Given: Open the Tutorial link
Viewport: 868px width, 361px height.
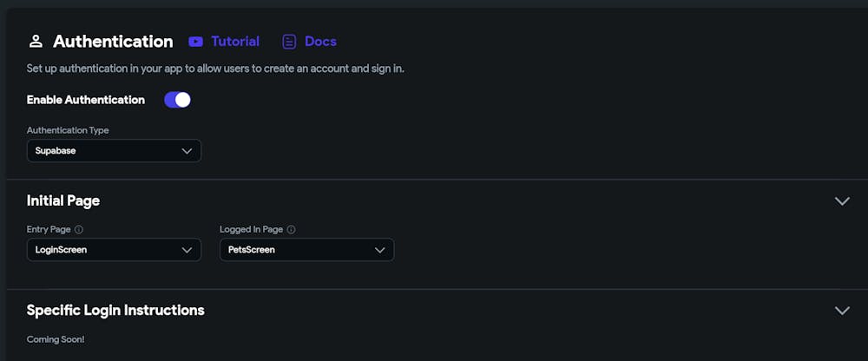Looking at the screenshot, I should coord(234,41).
